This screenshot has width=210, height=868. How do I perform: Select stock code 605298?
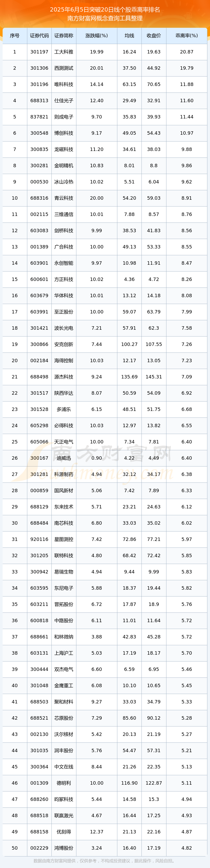(x=39, y=426)
